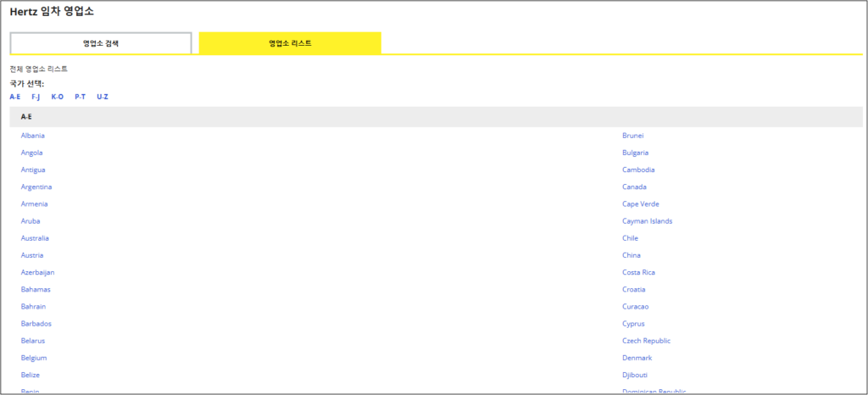Screen dimensions: 868x395
Task: Open the Czech Republic locations link
Action: (647, 341)
